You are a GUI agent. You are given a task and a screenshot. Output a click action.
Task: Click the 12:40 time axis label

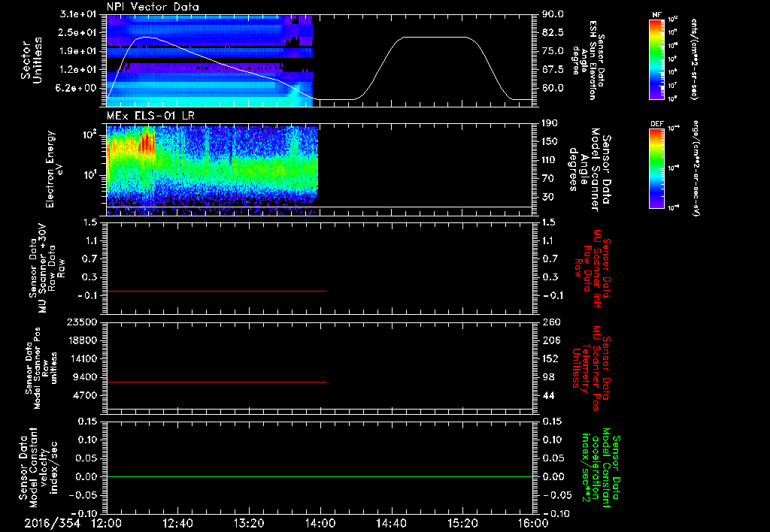pyautogui.click(x=177, y=524)
